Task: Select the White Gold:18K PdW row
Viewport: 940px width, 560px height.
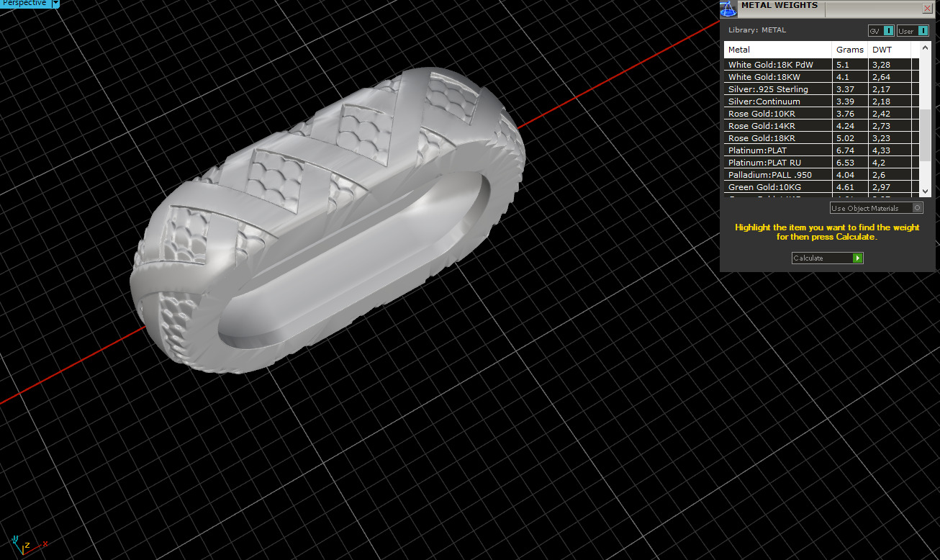Action: click(x=822, y=65)
